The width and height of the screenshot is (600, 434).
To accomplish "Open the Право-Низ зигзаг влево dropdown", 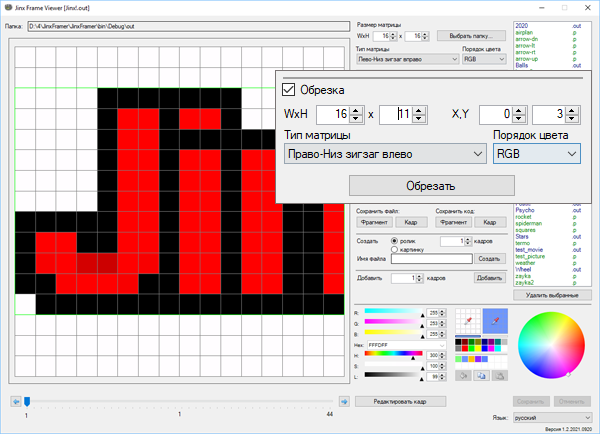I will pyautogui.click(x=385, y=154).
